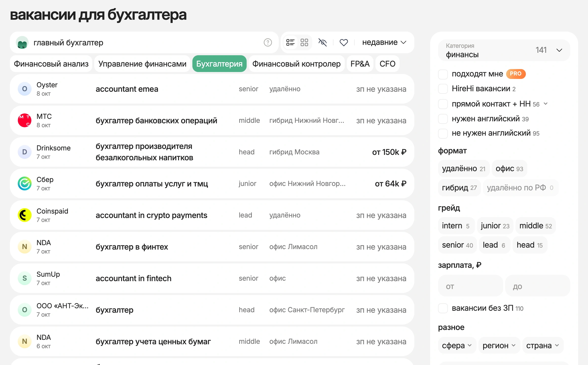Open the MTC red company logo

pos(25,120)
